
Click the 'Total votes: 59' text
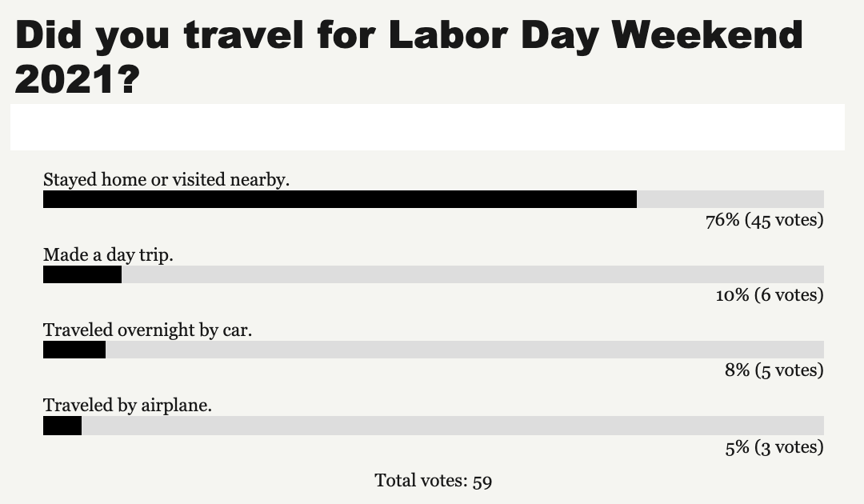[x=433, y=480]
